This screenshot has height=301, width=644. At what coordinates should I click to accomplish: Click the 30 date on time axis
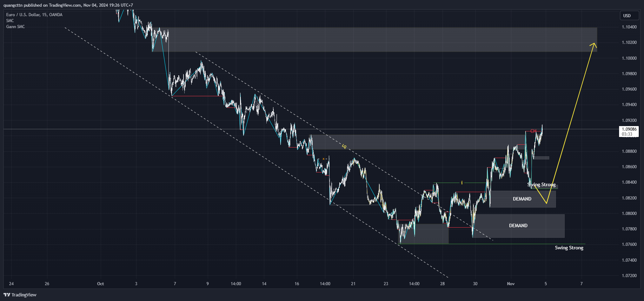tap(475, 284)
